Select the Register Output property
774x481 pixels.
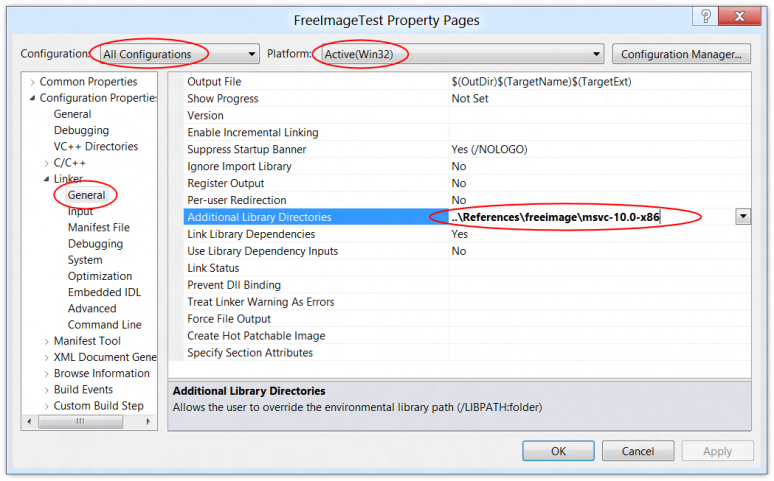tap(467, 183)
